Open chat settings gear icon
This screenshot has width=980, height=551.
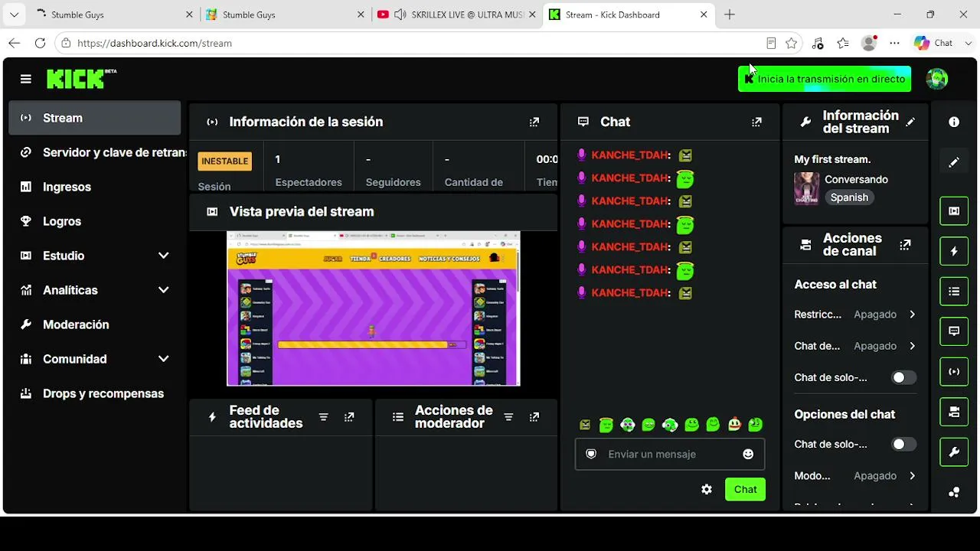[707, 490]
